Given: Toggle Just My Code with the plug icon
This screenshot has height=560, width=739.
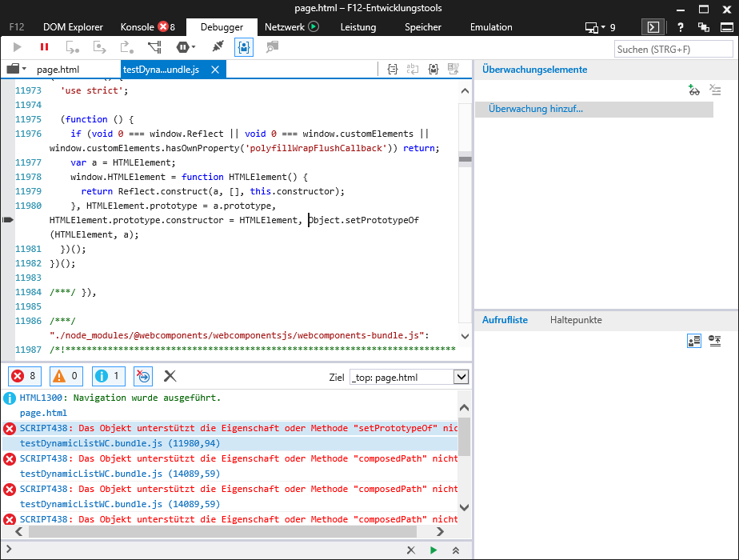Looking at the screenshot, I should point(216,47).
